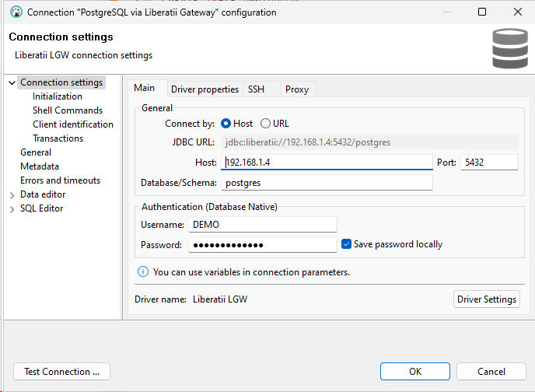The image size is (535, 392).
Task: Select Client identification in the tree
Action: click(x=73, y=124)
